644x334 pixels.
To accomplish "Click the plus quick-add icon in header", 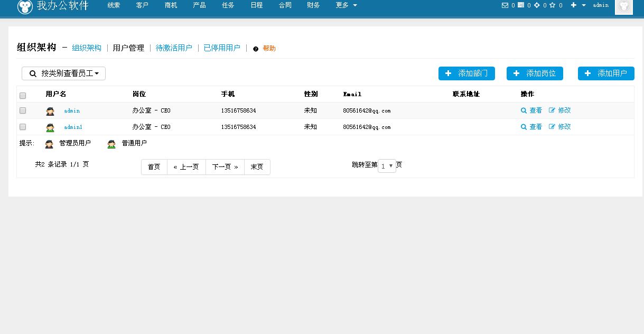I will click(574, 5).
